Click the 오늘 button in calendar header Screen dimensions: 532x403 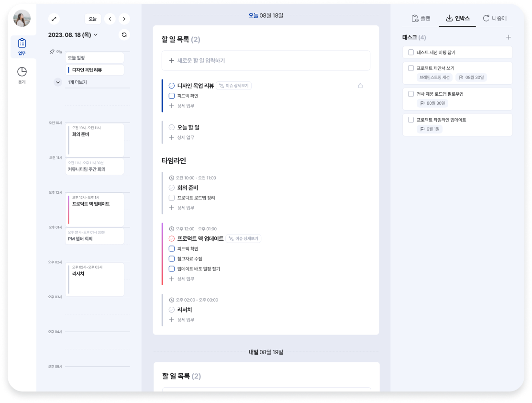coord(93,19)
